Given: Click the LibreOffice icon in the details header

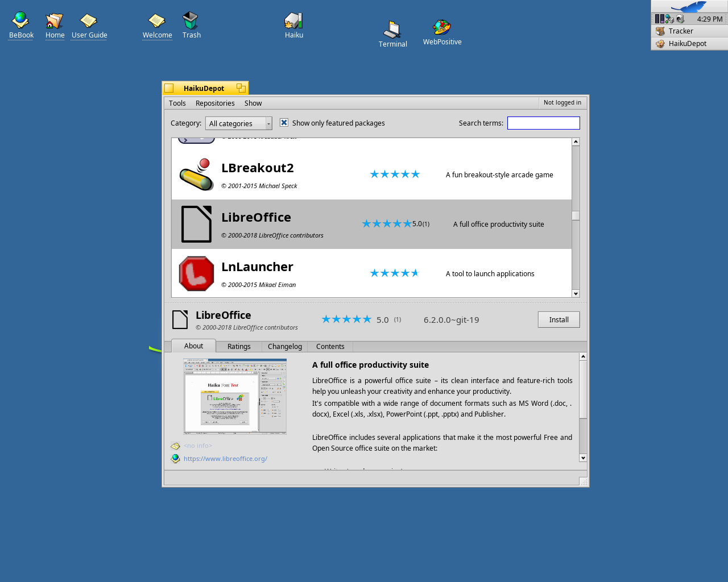Looking at the screenshot, I should [x=180, y=319].
